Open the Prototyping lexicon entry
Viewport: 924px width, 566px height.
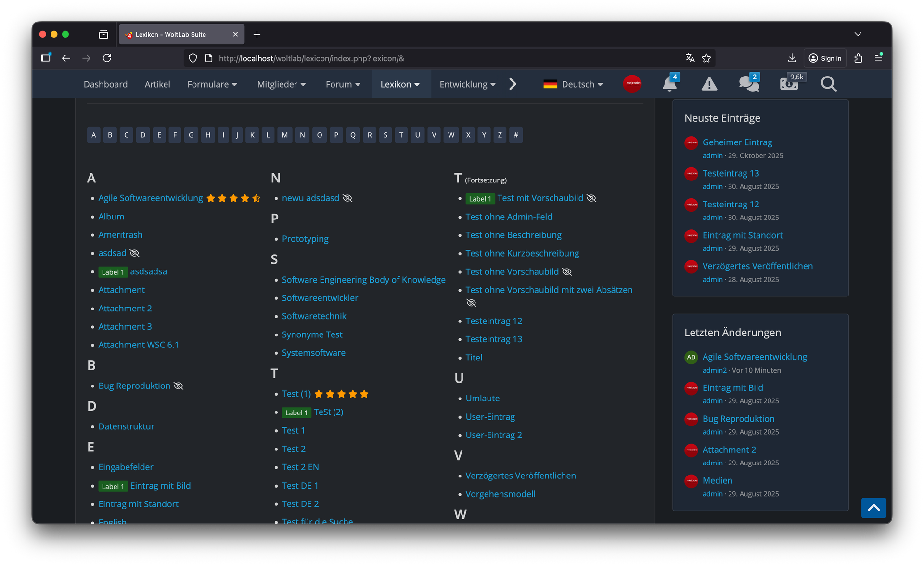[305, 239]
